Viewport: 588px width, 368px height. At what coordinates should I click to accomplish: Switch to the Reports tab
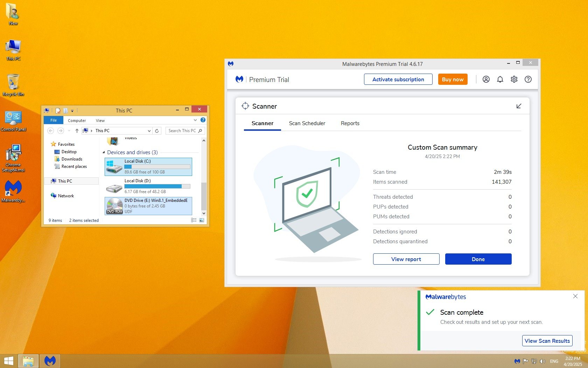coord(350,123)
